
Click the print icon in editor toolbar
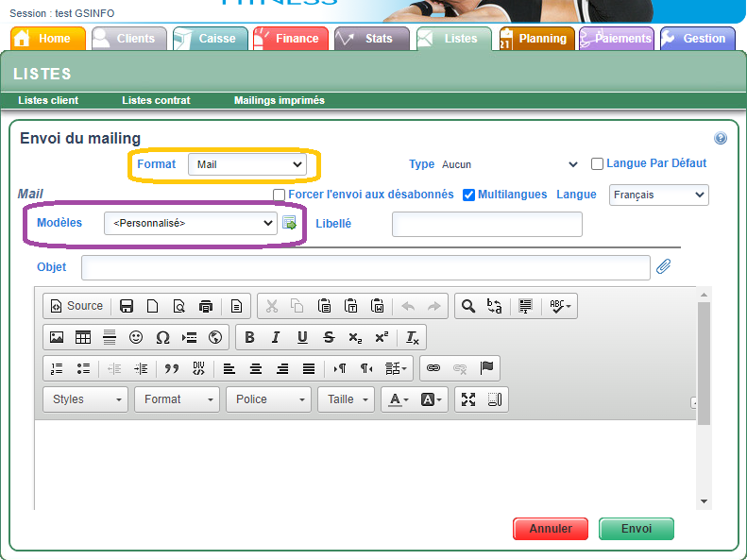(206, 306)
